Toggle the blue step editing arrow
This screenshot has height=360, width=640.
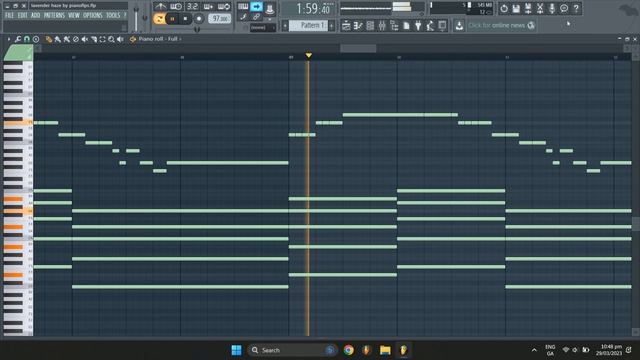tap(256, 7)
